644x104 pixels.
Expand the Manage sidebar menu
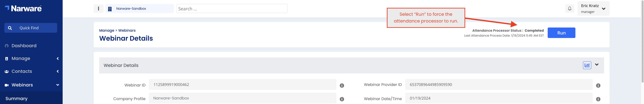click(31, 58)
